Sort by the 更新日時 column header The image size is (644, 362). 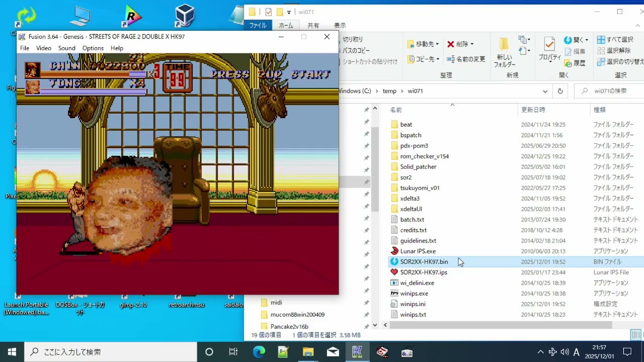pos(533,110)
